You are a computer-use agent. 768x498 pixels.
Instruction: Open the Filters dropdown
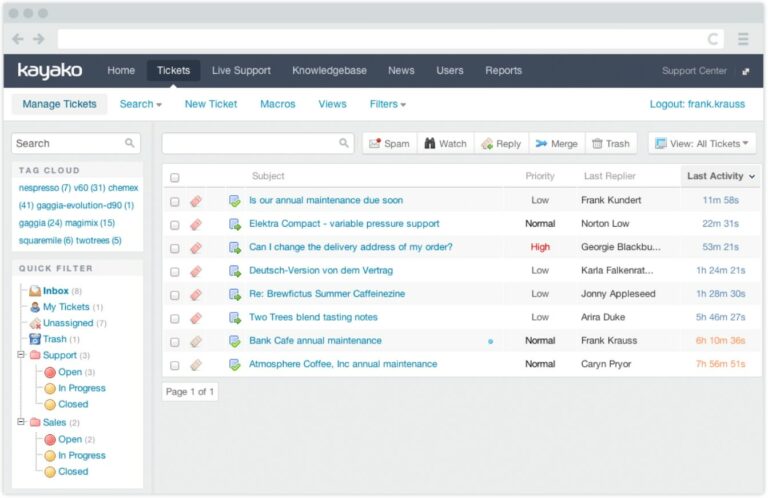tap(387, 104)
